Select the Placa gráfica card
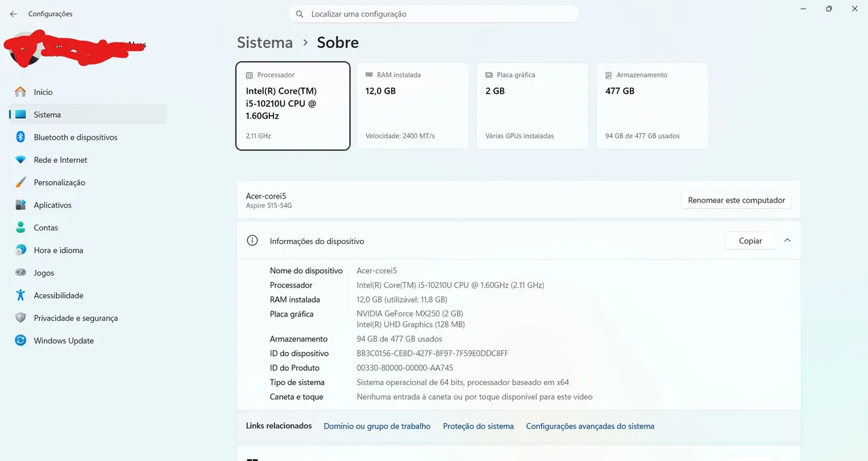The width and height of the screenshot is (868, 461). pyautogui.click(x=532, y=106)
